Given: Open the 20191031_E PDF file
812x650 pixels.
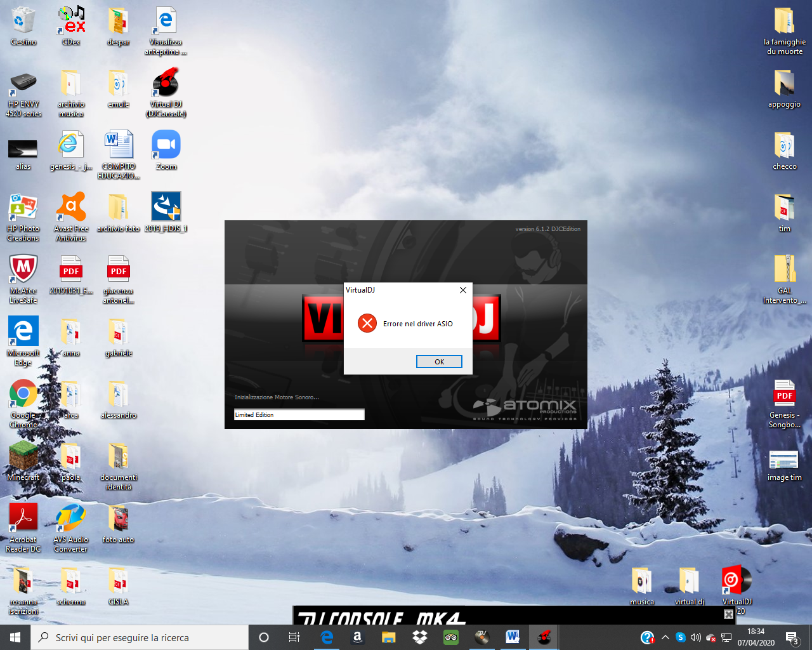Looking at the screenshot, I should (71, 275).
